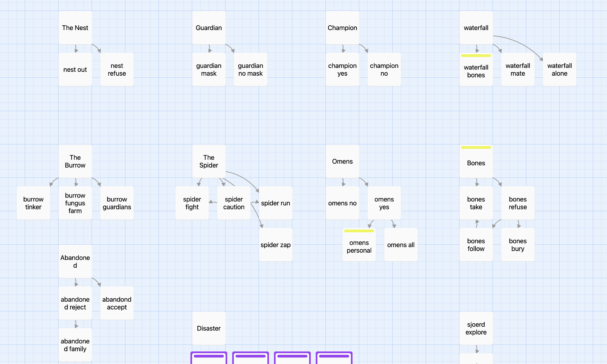
Task: Select the "burrow fungus farm" passage
Action: point(75,203)
